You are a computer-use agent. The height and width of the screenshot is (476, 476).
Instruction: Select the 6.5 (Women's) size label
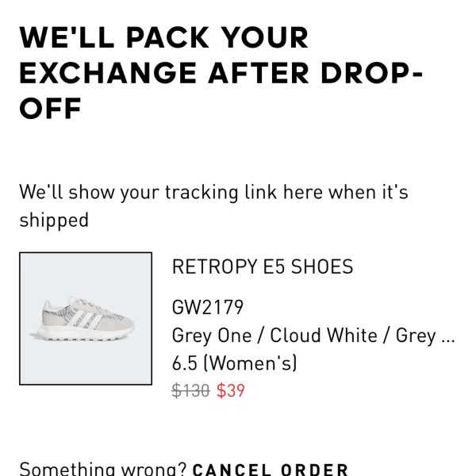click(234, 363)
